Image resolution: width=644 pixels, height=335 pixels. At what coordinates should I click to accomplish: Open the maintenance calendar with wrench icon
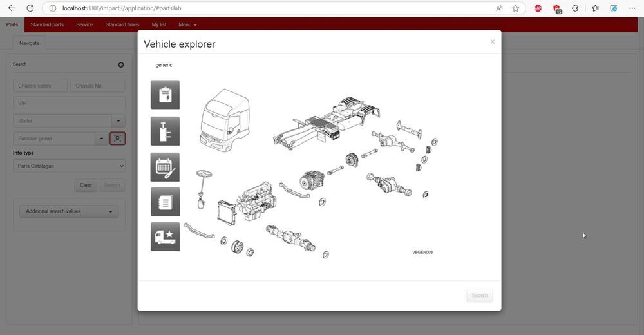(x=165, y=167)
